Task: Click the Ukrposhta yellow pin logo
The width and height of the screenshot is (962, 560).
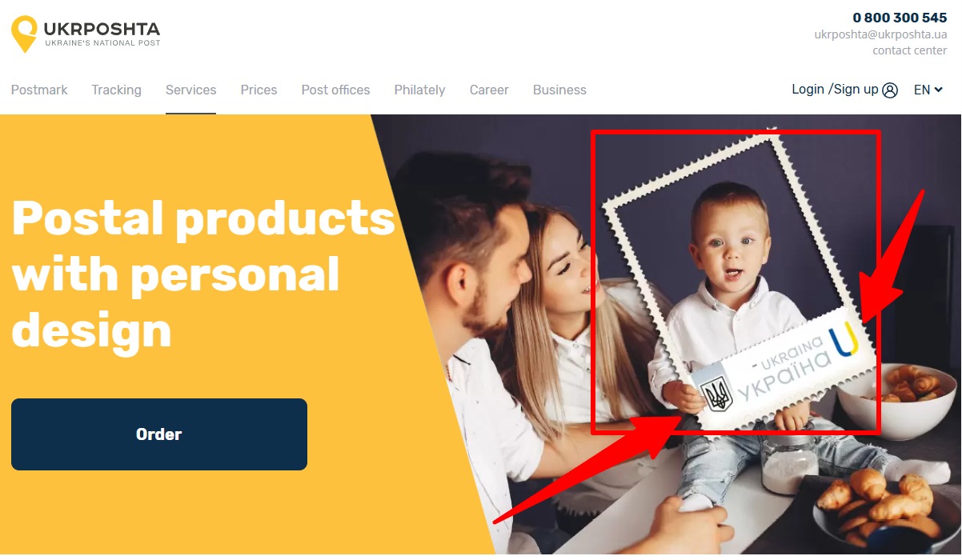Action: point(25,34)
